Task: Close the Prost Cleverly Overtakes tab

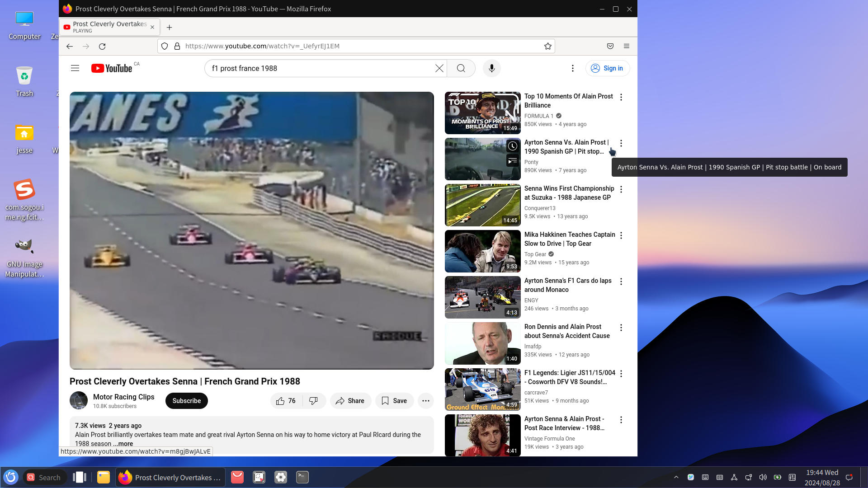Action: 152,27
